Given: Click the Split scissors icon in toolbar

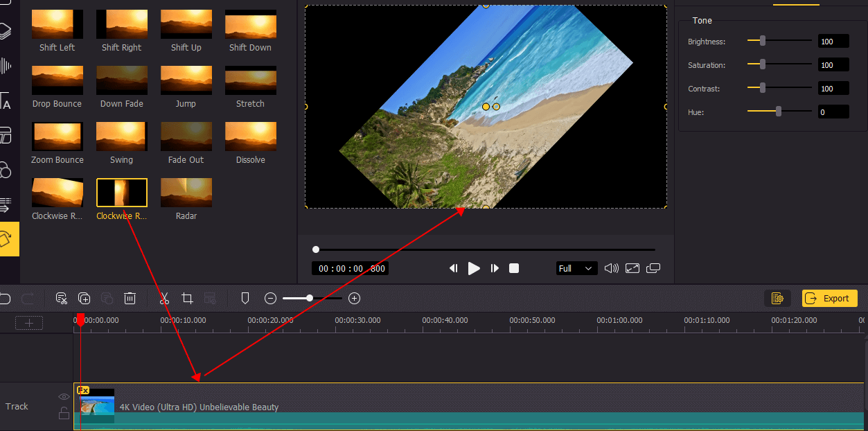Looking at the screenshot, I should point(163,298).
